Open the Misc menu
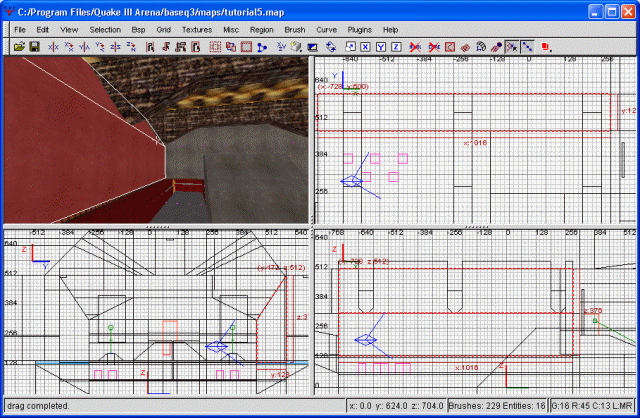Image resolution: width=640 pixels, height=418 pixels. coord(231,30)
